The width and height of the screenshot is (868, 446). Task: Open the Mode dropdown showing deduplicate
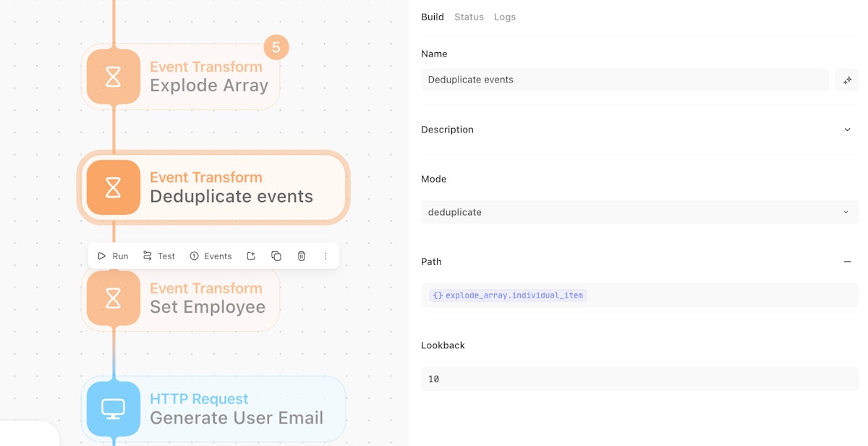[639, 212]
